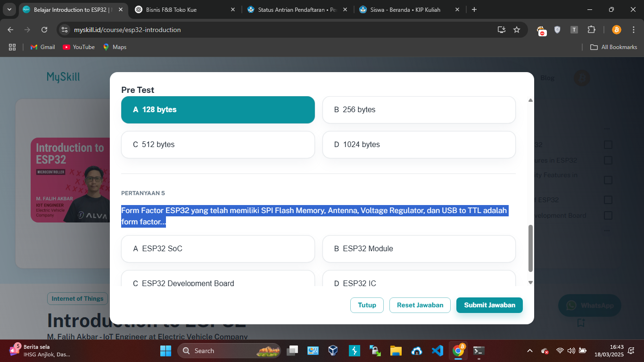Switch to Status Antrian Pendaftaran tab

click(297, 9)
